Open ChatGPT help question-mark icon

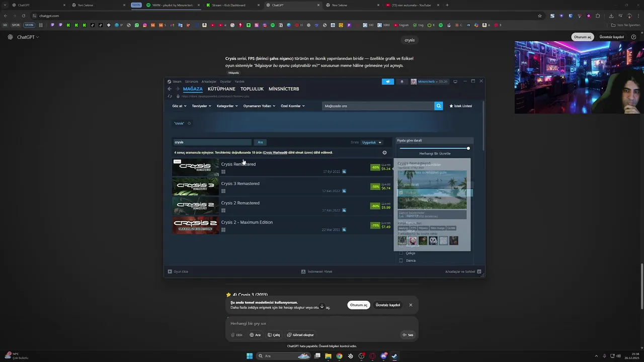point(633,37)
